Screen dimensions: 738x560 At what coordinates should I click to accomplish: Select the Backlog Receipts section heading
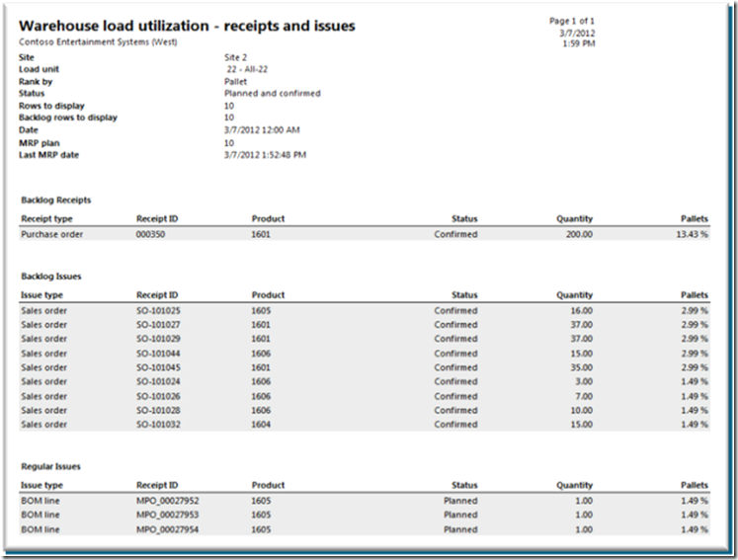coord(56,200)
